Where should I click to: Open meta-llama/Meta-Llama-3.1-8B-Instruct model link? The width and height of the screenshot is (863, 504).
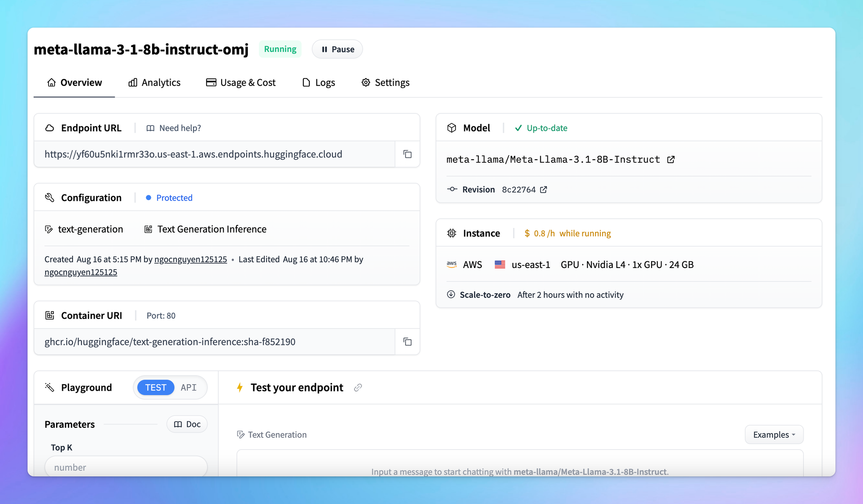click(553, 159)
